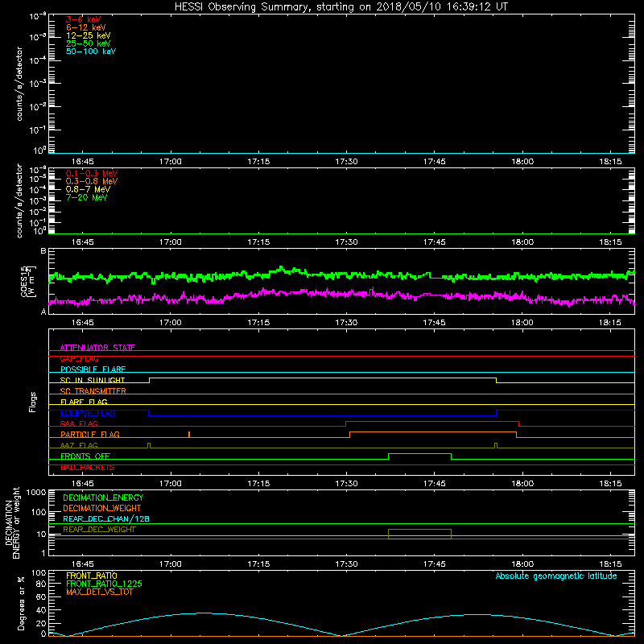Select the FRONT_RATIO legend label

point(92,576)
